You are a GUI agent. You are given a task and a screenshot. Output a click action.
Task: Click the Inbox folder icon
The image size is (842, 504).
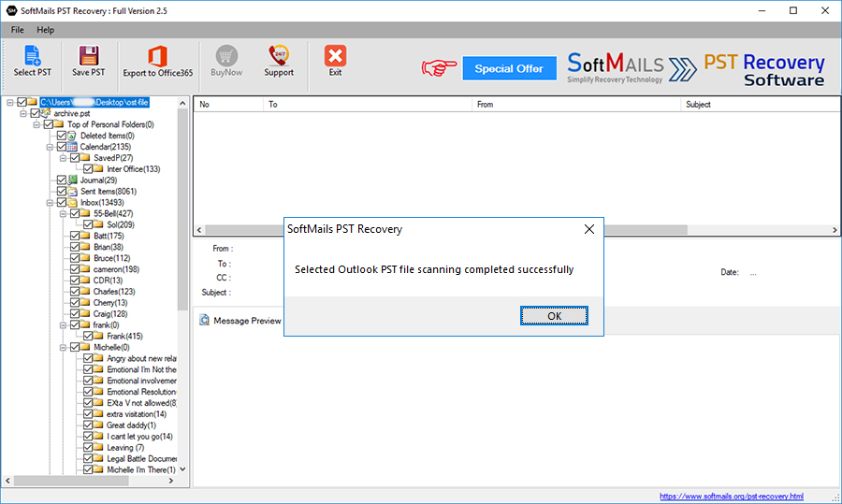(x=72, y=202)
